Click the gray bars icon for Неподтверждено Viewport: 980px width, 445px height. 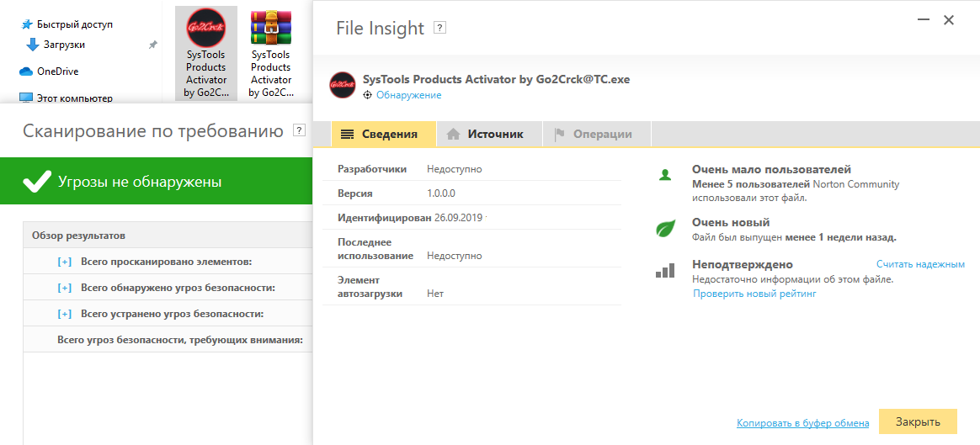(x=665, y=270)
